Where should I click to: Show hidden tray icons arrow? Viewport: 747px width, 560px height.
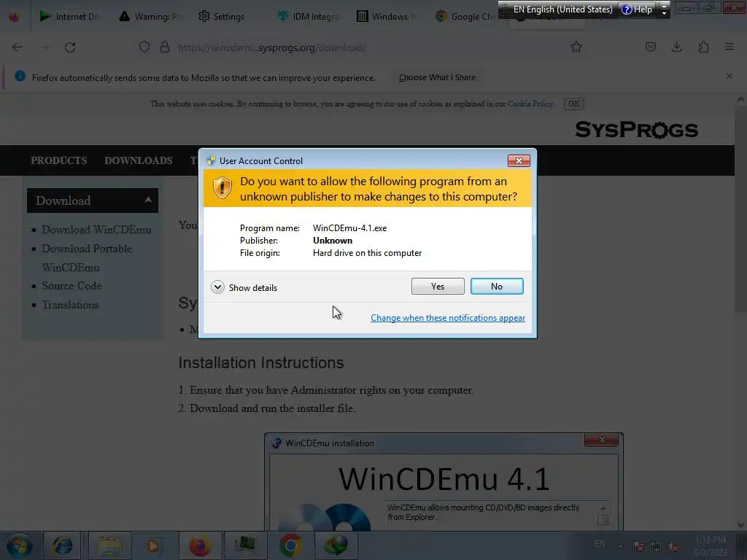click(620, 546)
